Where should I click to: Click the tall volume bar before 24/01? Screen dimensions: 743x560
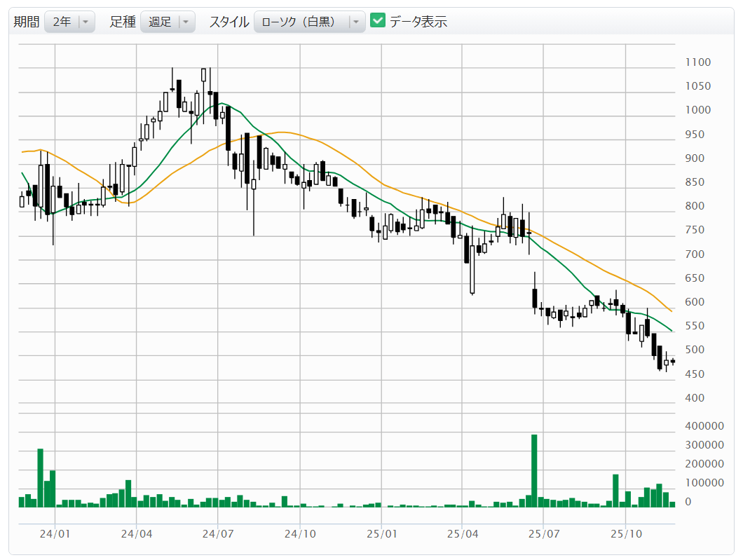[x=41, y=477]
